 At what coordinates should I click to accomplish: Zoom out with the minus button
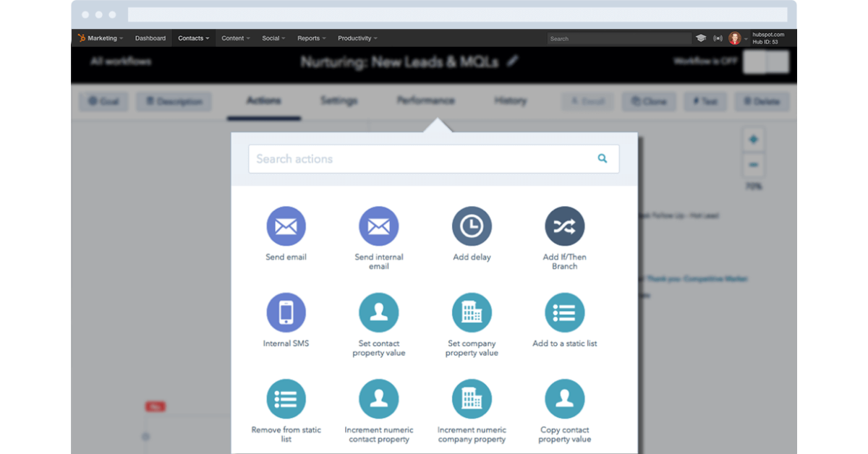(x=754, y=166)
